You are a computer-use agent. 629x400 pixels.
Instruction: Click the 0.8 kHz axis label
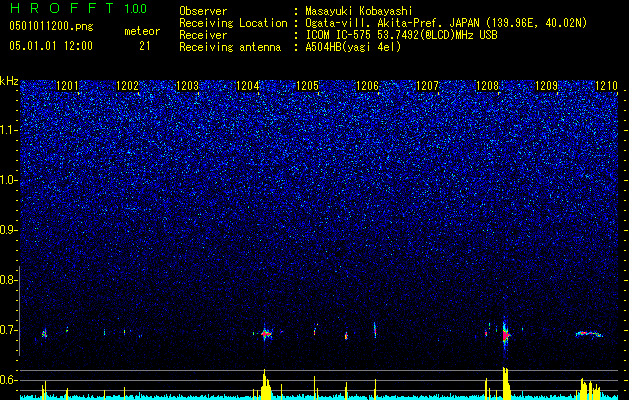coord(7,280)
